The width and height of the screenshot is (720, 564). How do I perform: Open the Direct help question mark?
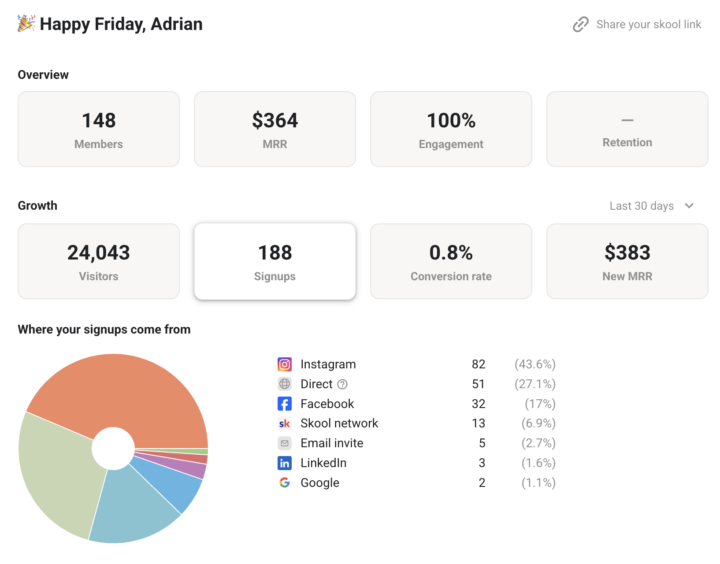(343, 384)
